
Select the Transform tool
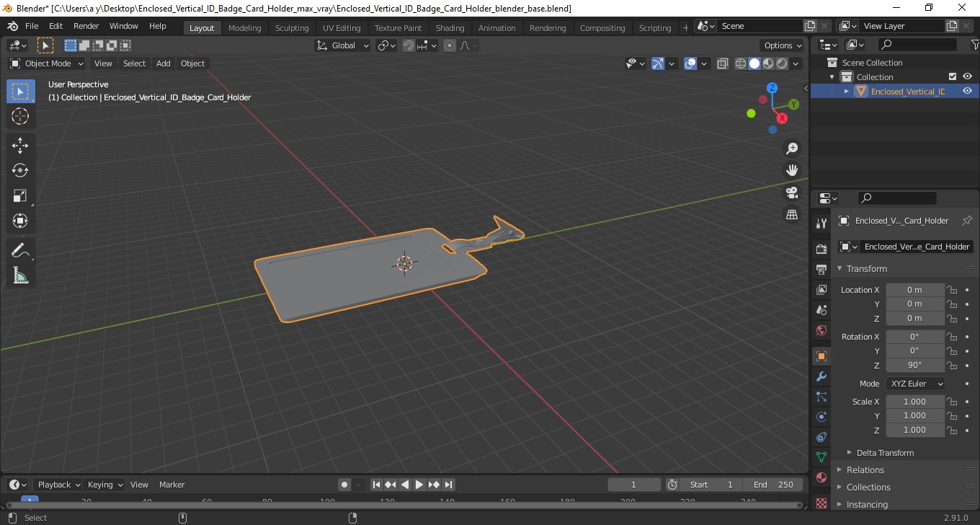coord(20,221)
